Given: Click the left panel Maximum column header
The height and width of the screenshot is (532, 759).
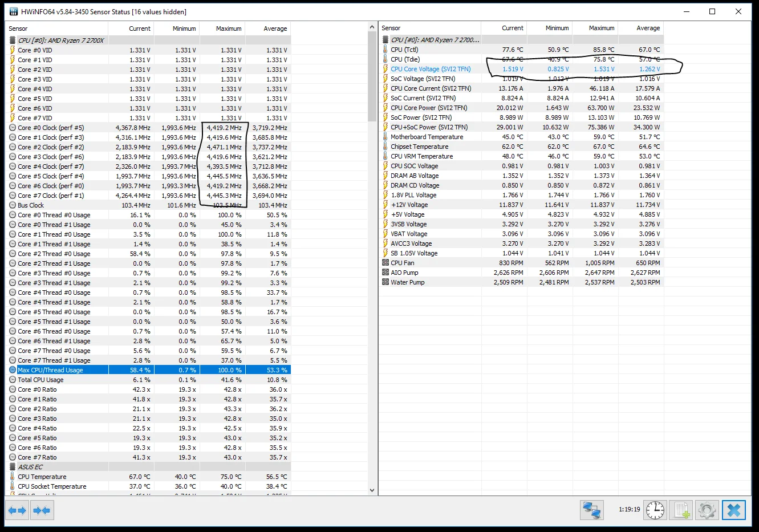Looking at the screenshot, I should click(222, 29).
